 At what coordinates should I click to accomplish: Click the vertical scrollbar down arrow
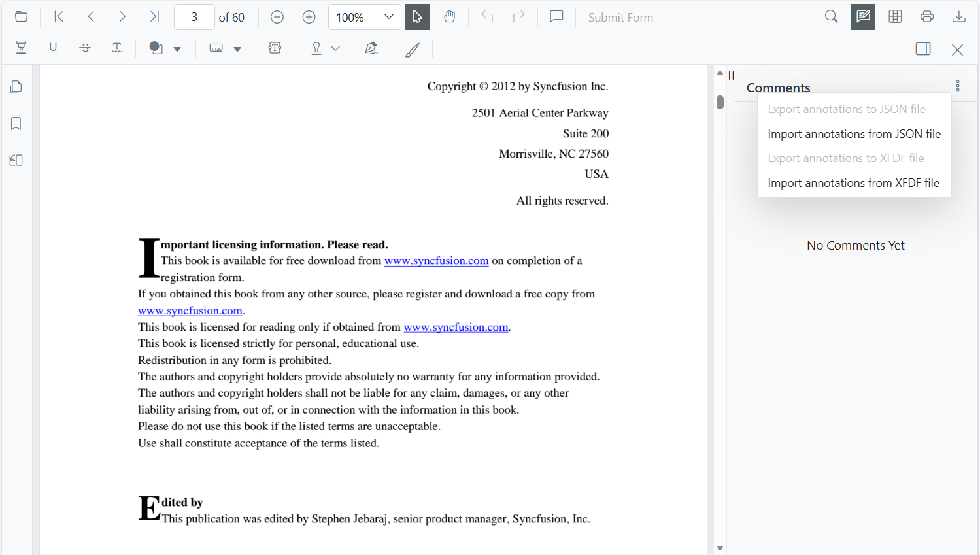point(720,548)
